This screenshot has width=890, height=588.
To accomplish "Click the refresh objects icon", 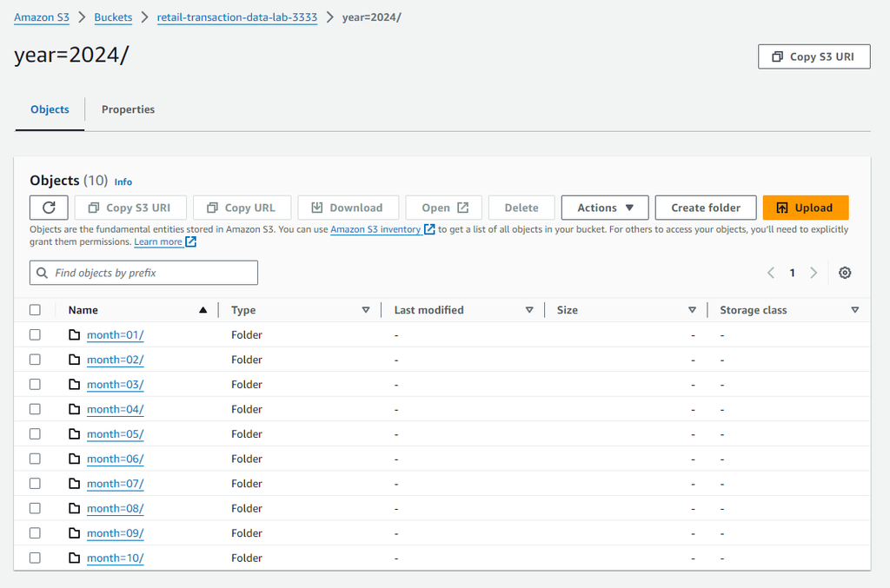I will pyautogui.click(x=49, y=207).
